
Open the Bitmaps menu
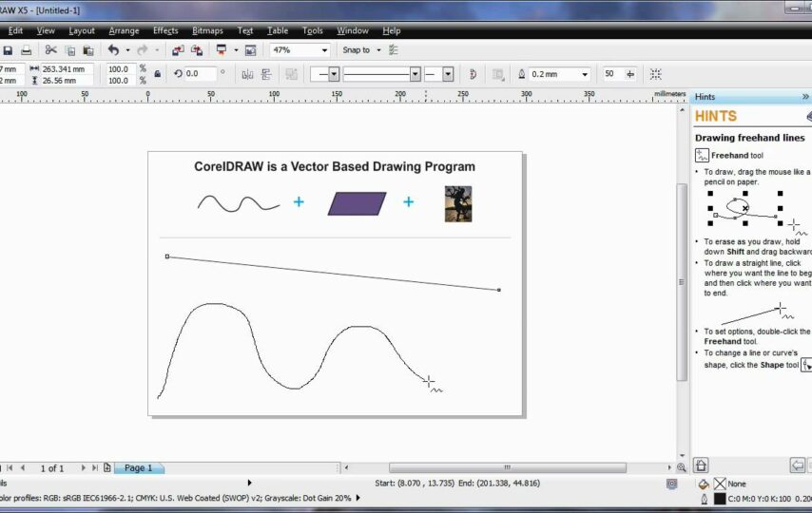(x=207, y=30)
